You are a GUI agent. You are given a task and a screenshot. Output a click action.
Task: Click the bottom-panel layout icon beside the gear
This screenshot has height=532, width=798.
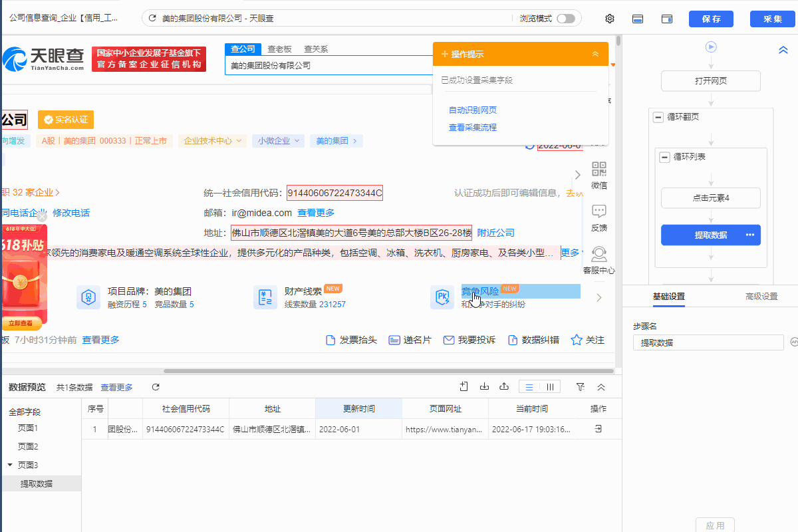pos(637,19)
